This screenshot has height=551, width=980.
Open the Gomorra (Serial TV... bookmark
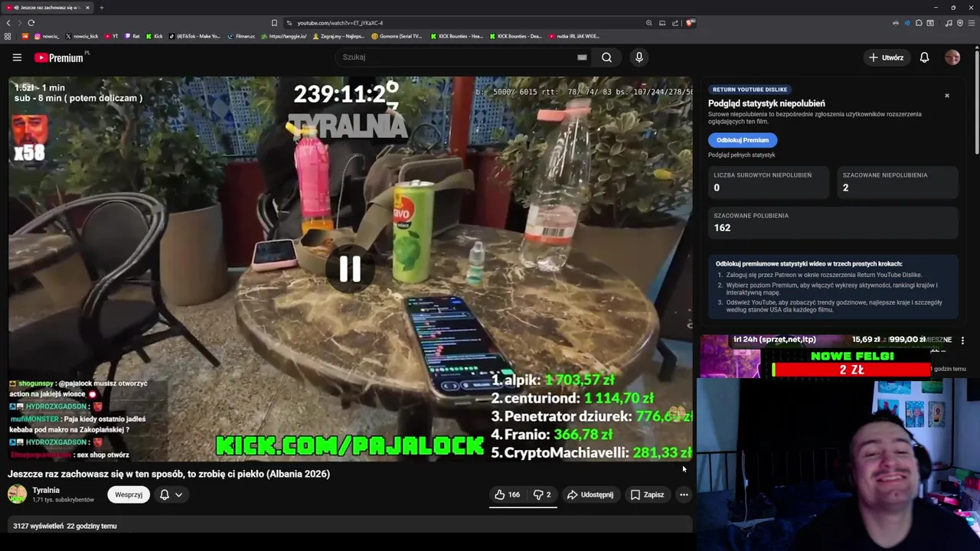(x=397, y=36)
